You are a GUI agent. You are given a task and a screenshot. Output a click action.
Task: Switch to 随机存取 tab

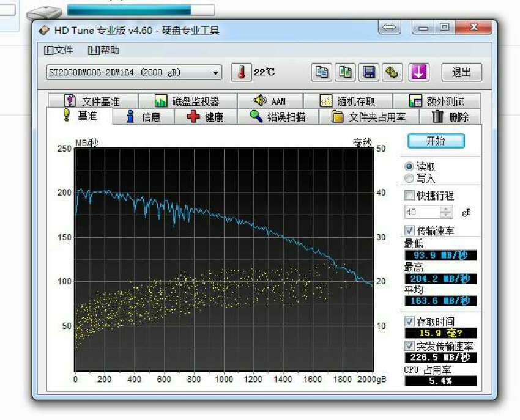pos(348,101)
